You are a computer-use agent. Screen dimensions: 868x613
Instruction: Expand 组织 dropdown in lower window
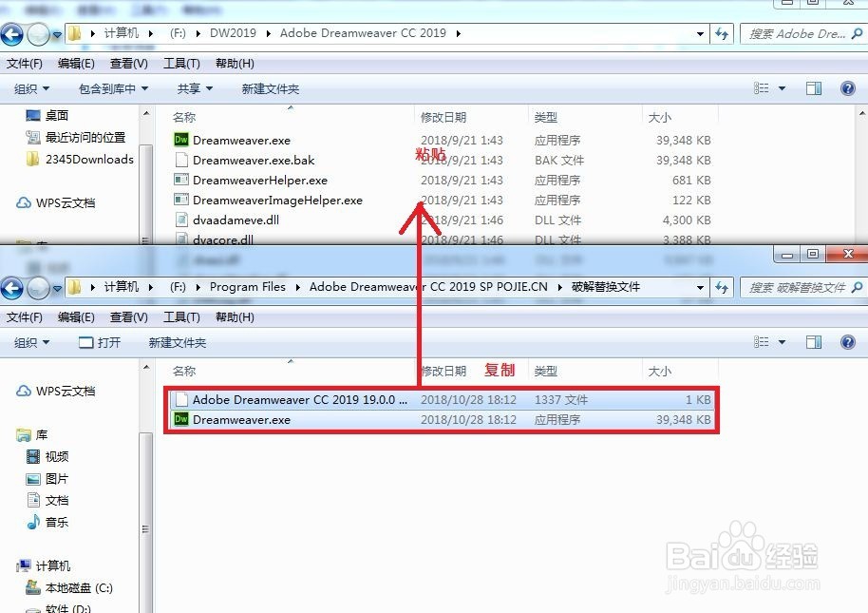(32, 342)
